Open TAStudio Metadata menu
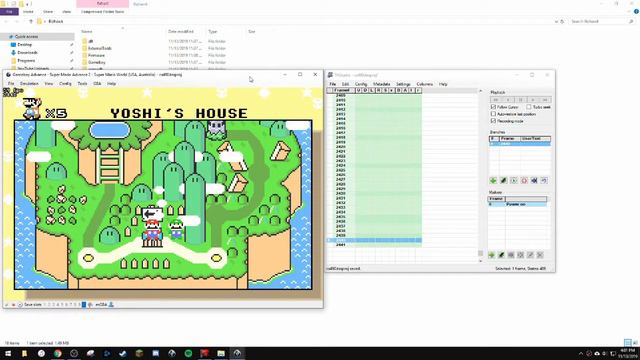This screenshot has width=640, height=360. pos(382,84)
